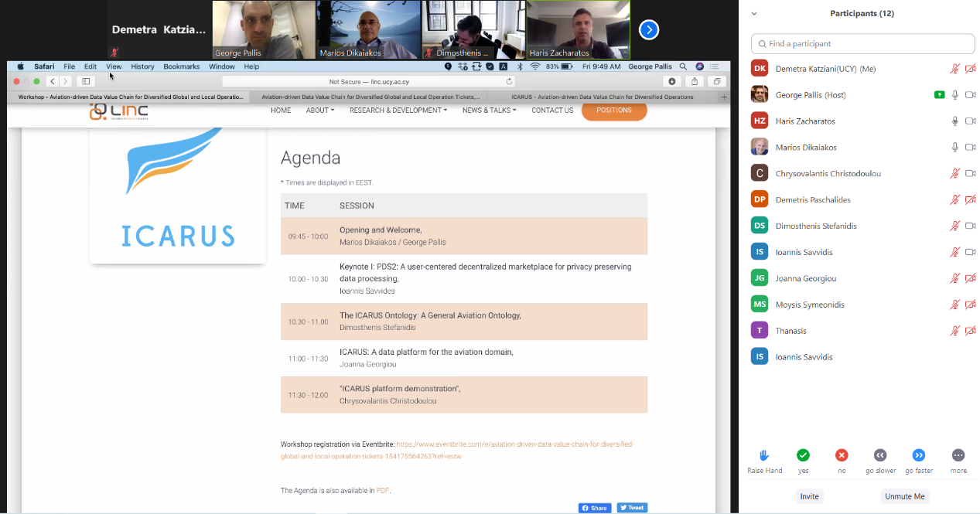Toggle Demetris Paschalides's camera-off icon
The height and width of the screenshot is (514, 980).
click(971, 200)
